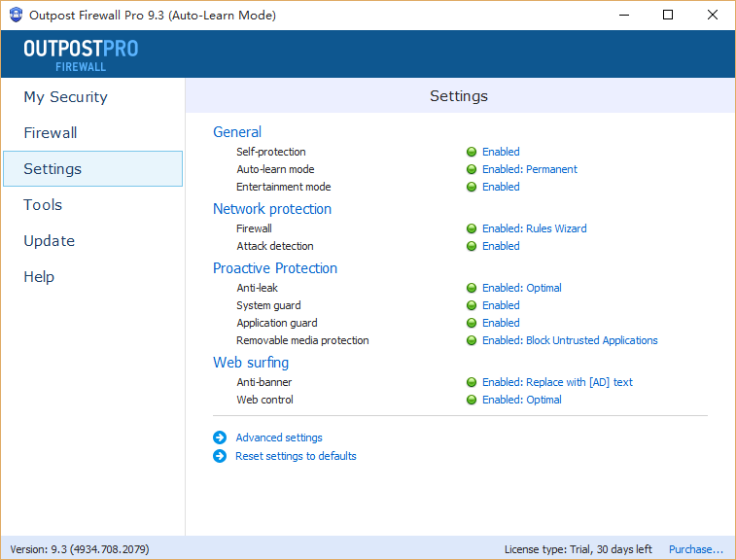Open the Web surfing heading link
The width and height of the screenshot is (736, 560).
(x=251, y=363)
